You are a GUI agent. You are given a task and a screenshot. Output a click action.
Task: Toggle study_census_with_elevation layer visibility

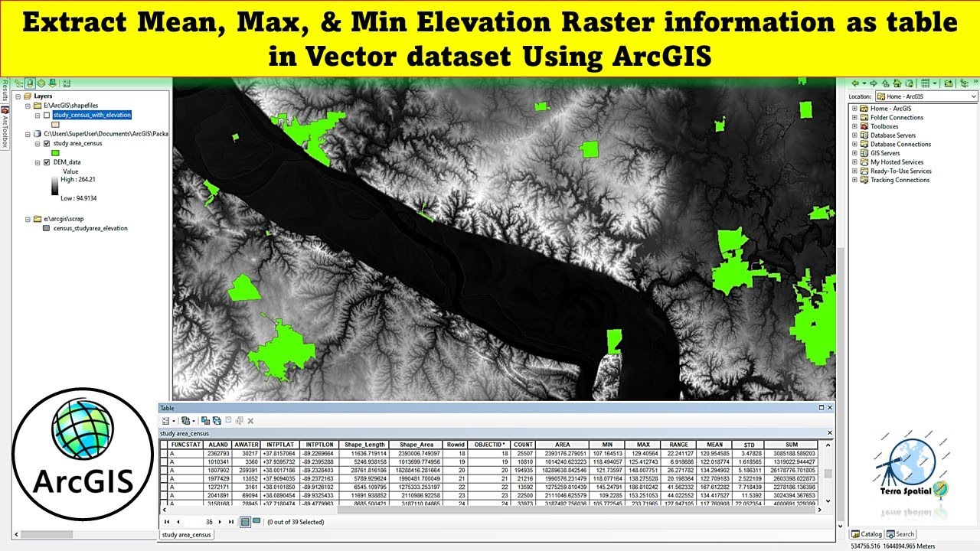coord(47,115)
